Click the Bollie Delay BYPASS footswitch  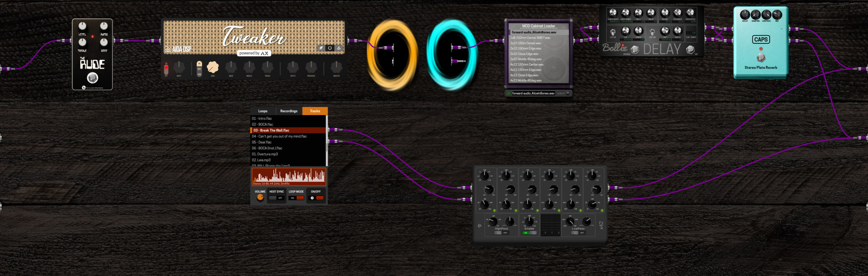point(635,50)
